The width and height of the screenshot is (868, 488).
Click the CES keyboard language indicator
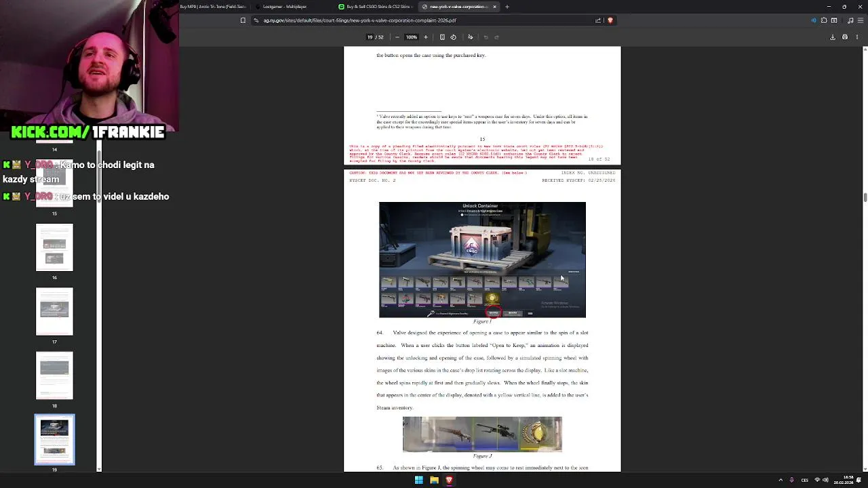pyautogui.click(x=805, y=480)
